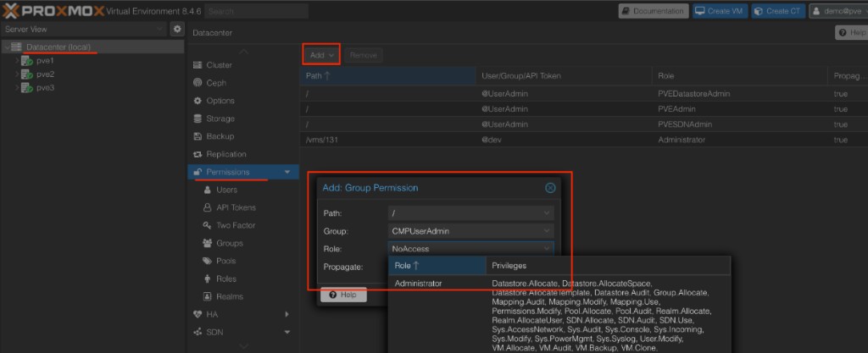This screenshot has width=868, height=353.
Task: Click the Help button at top right
Action: coord(853,33)
